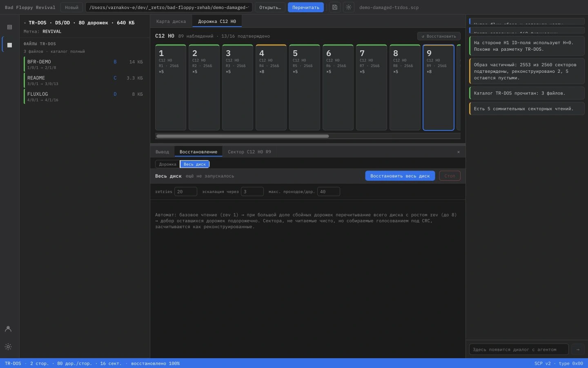Screen dimensions: 588x368
Task: Click the retries input field
Action: tap(186, 191)
